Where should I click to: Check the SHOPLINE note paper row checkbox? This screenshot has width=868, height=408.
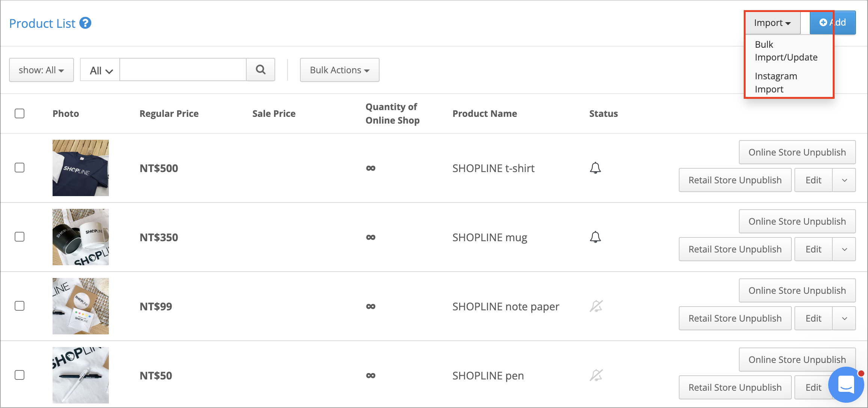pos(20,306)
